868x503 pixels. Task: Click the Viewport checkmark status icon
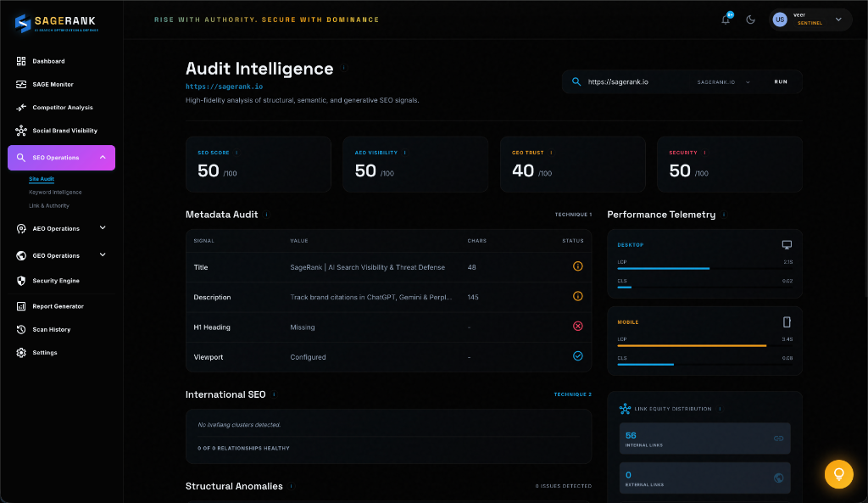tap(577, 356)
